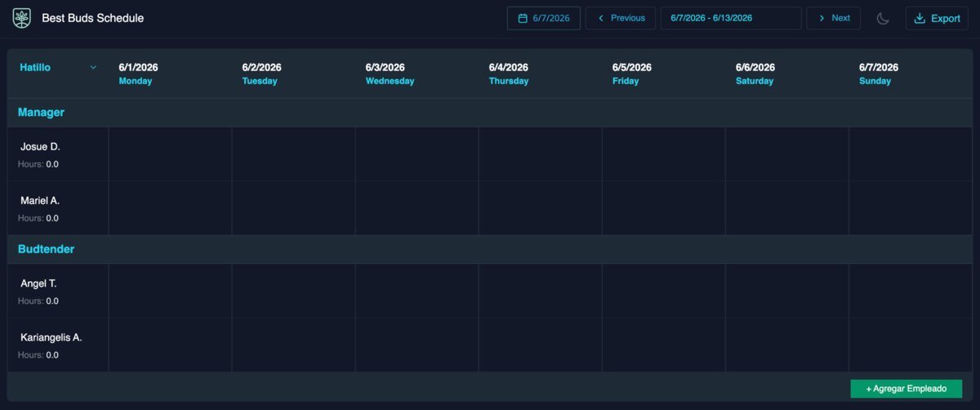Toggle dark mode moon icon
The width and height of the screenshot is (980, 410).
coord(883,18)
